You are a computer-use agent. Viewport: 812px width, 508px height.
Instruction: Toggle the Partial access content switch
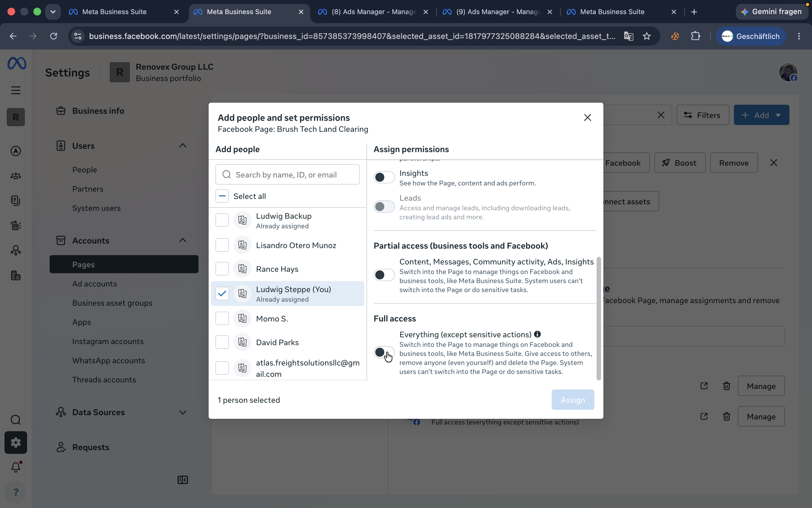[x=384, y=275]
